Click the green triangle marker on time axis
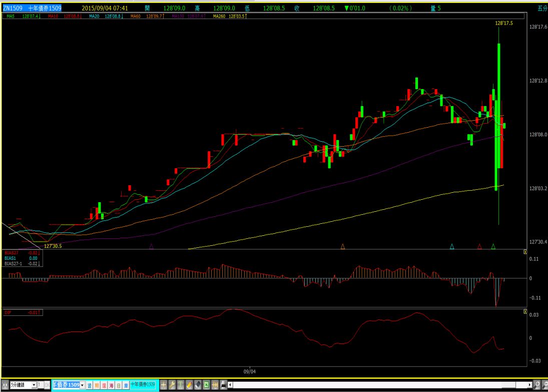This screenshot has height=392, width=548. [x=493, y=246]
